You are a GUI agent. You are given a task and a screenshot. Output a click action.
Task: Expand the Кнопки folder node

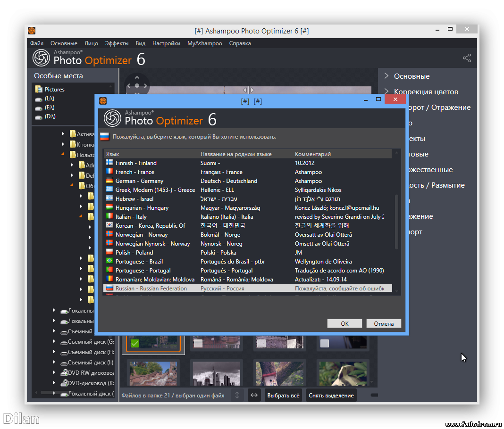(x=63, y=144)
